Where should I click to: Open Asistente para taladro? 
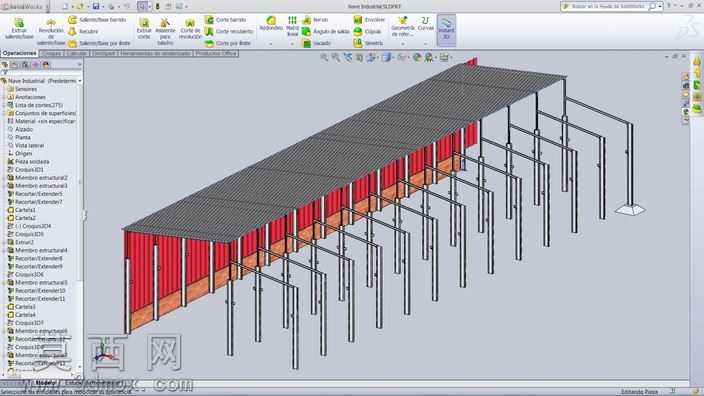[165, 31]
